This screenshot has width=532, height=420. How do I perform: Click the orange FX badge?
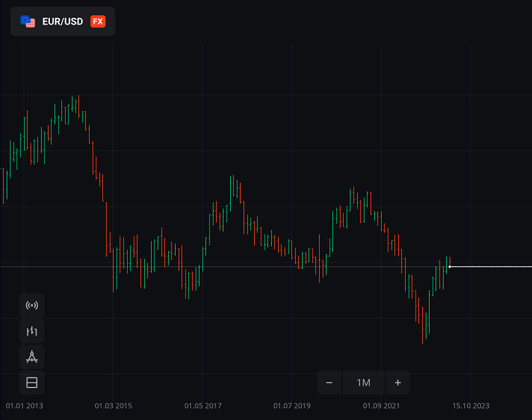98,21
